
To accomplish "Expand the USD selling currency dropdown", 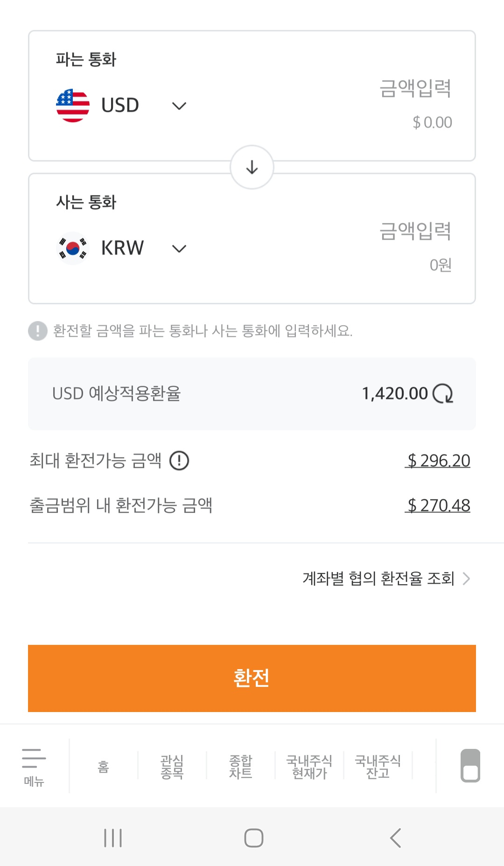I will 179,106.
